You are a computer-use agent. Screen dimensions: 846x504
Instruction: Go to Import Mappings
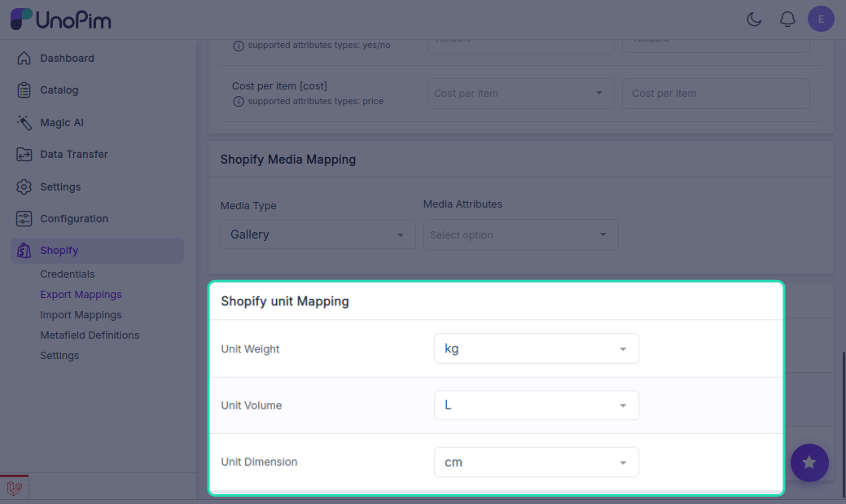tap(81, 314)
